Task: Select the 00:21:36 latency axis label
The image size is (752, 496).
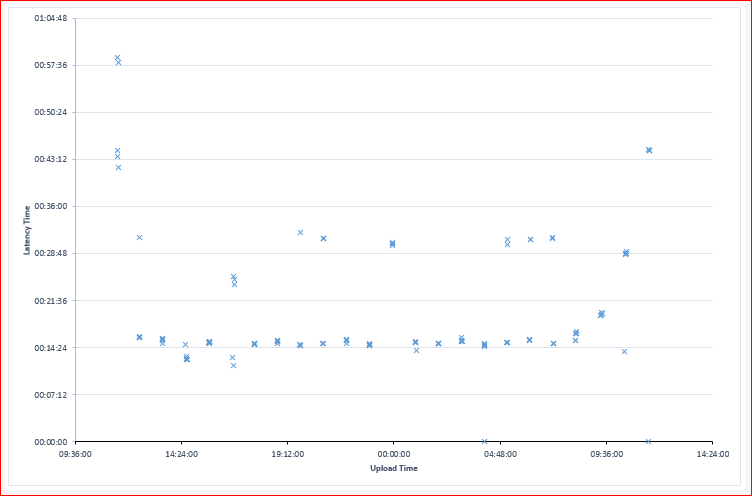Action: (x=50, y=300)
